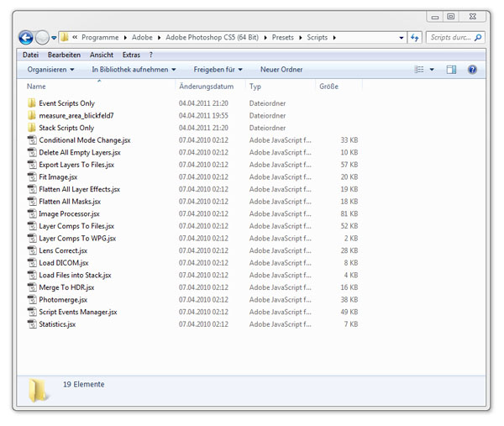Open the Bearbeiten menu
This screenshot has width=504, height=426.
[64, 55]
